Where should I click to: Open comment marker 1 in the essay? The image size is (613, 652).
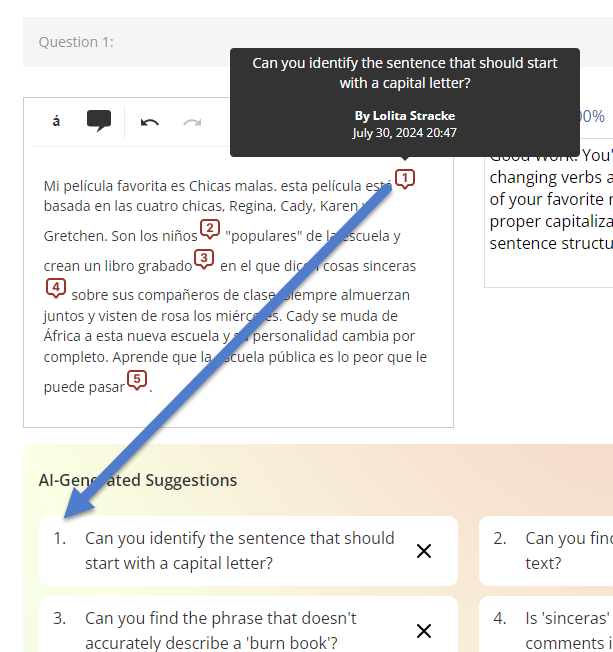405,179
